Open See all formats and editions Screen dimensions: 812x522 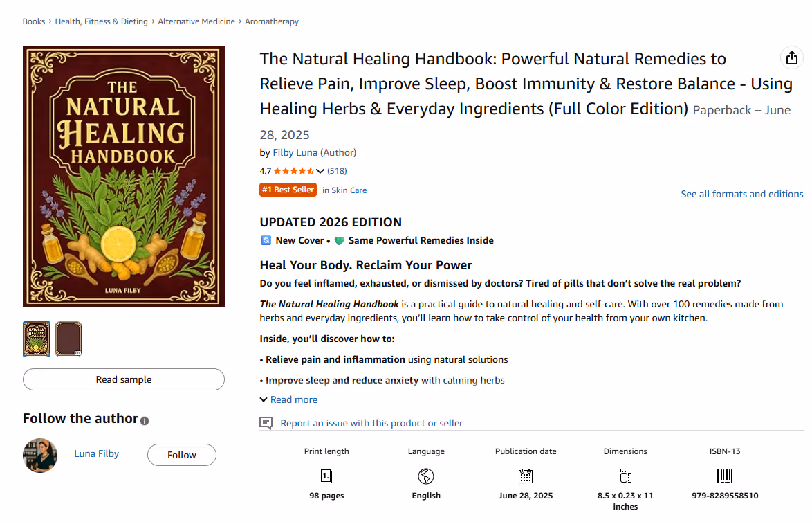(741, 194)
